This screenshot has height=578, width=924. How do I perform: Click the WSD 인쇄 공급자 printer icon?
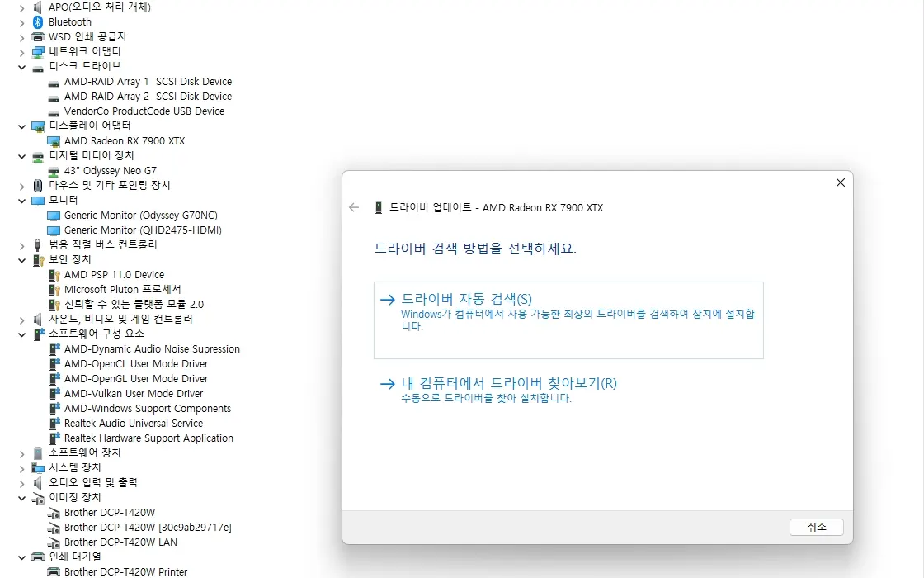[38, 36]
